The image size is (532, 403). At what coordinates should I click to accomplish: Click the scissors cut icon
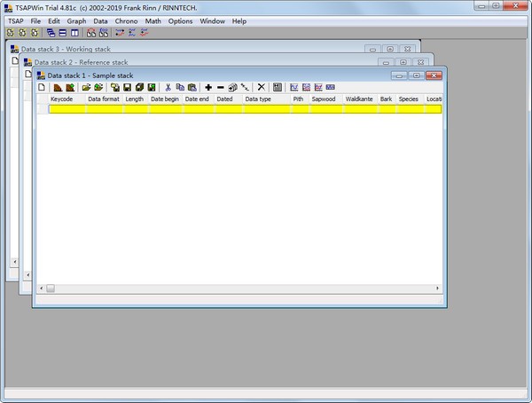coord(168,88)
